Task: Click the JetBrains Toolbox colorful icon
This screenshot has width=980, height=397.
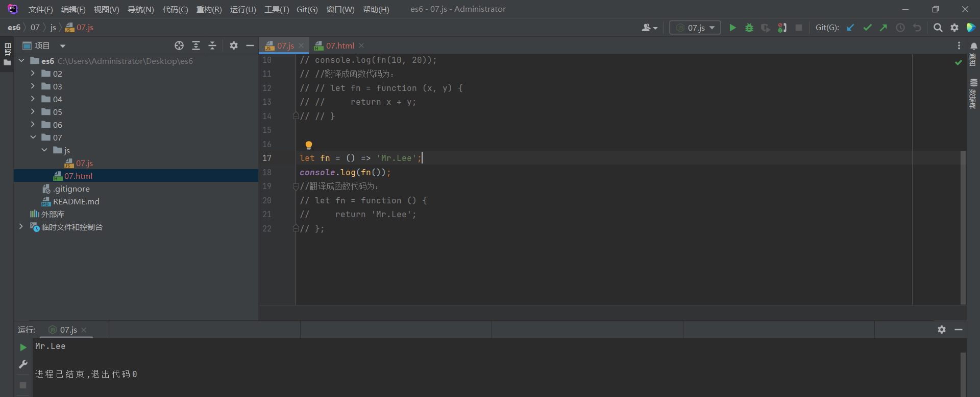Action: point(971,28)
